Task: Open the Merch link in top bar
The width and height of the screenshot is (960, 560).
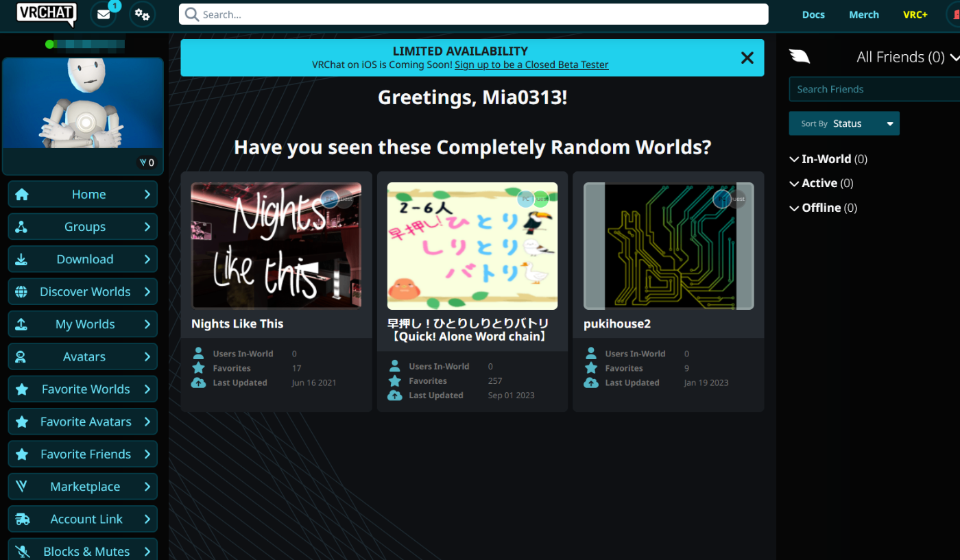Action: tap(864, 14)
